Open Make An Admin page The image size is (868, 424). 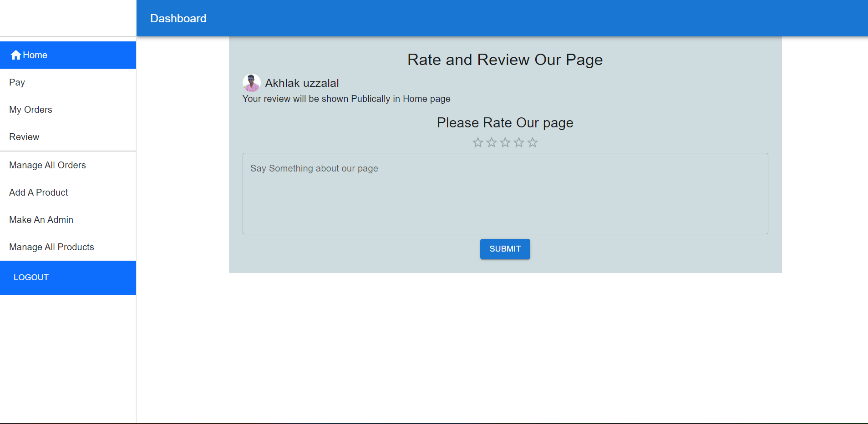(41, 220)
